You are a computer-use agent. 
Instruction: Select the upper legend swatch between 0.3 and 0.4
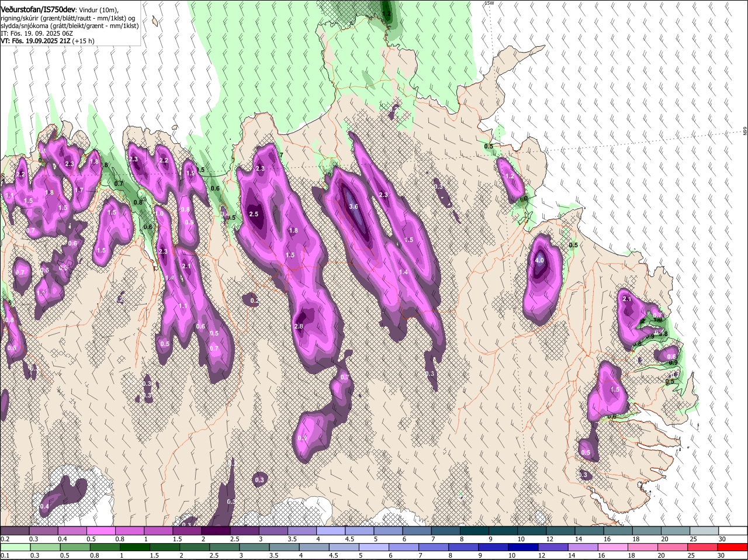click(x=43, y=531)
